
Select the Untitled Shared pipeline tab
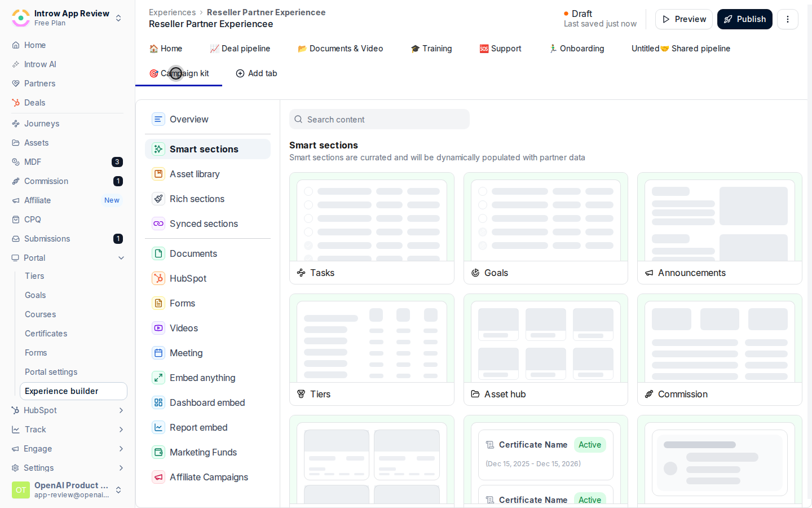point(681,49)
